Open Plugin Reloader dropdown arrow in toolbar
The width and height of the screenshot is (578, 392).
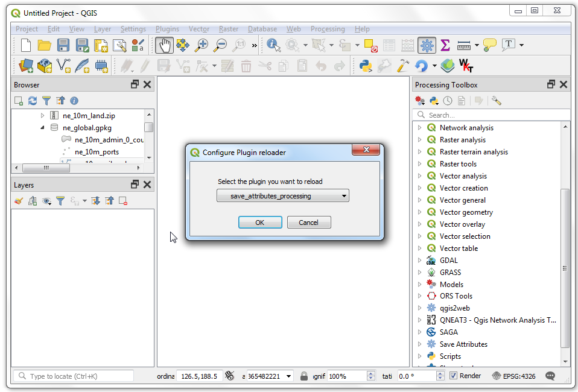[x=434, y=66]
